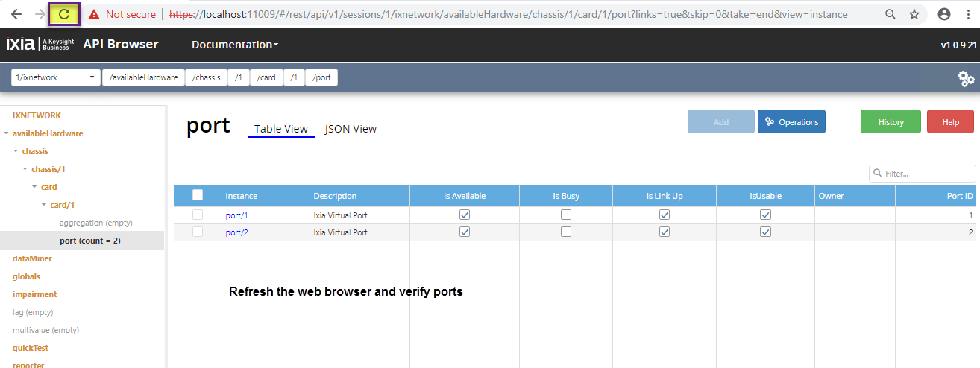Screen dimensions: 980x368
Task: Click the browser reload page icon
Action: point(64,14)
